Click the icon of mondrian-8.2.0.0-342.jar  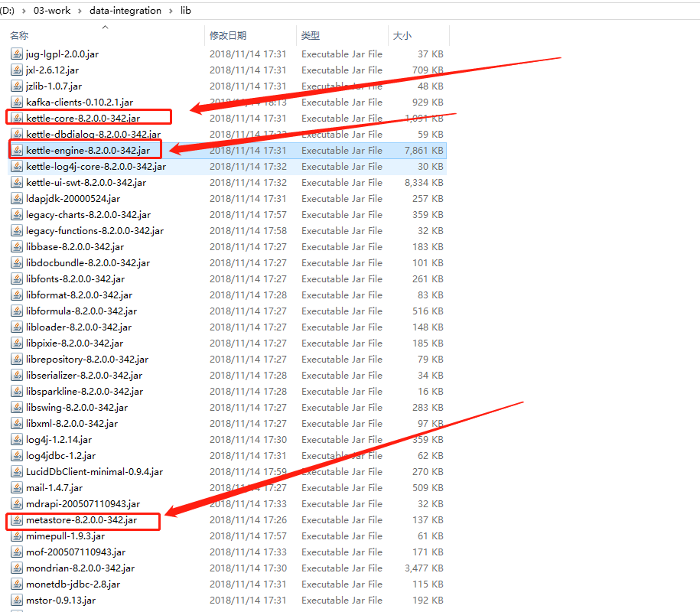tap(17, 568)
